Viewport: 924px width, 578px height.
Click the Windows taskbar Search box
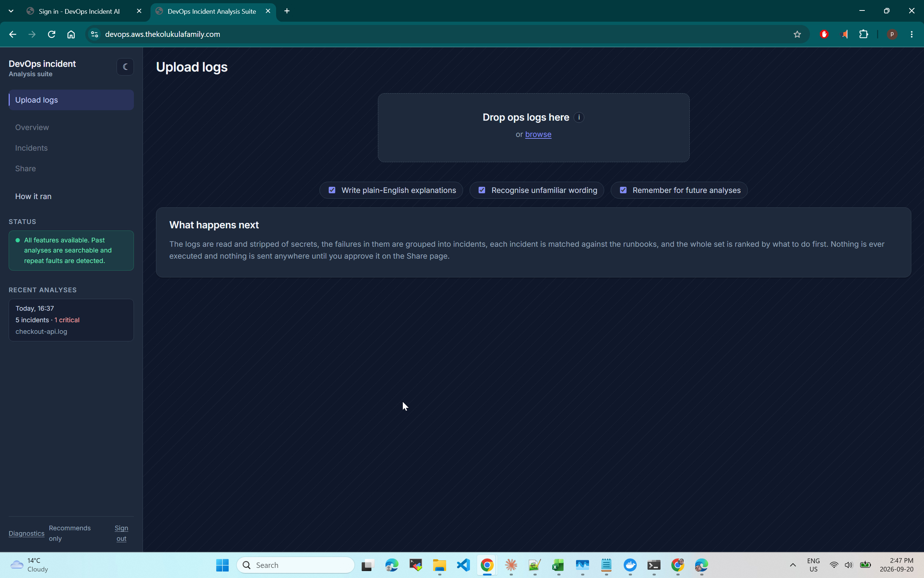click(296, 565)
